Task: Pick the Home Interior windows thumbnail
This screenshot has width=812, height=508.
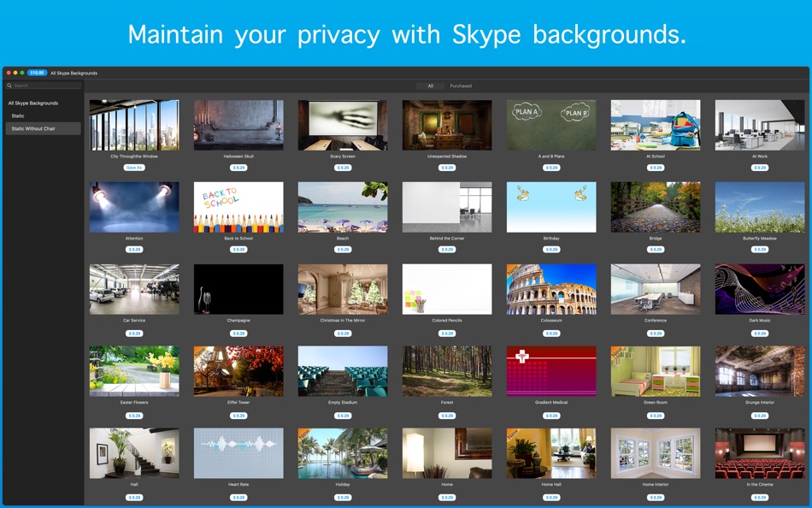Action: click(656, 453)
